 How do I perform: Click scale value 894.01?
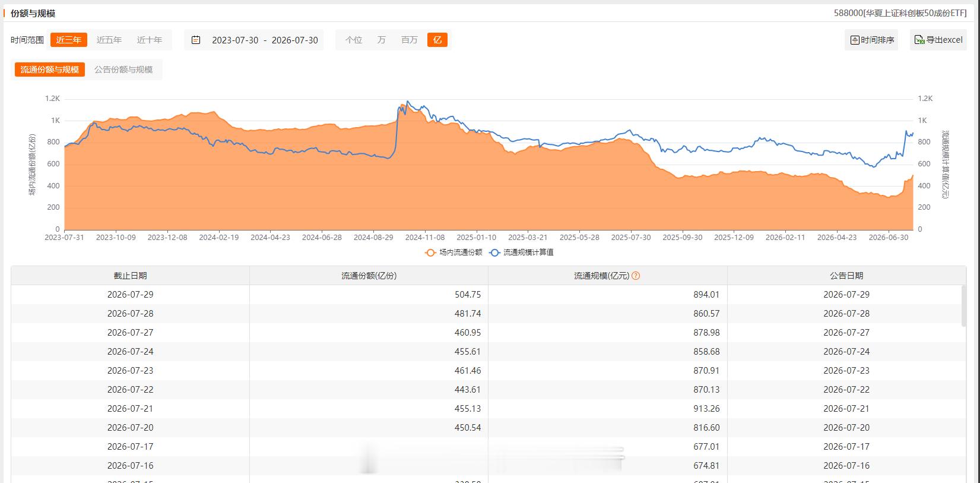click(706, 295)
